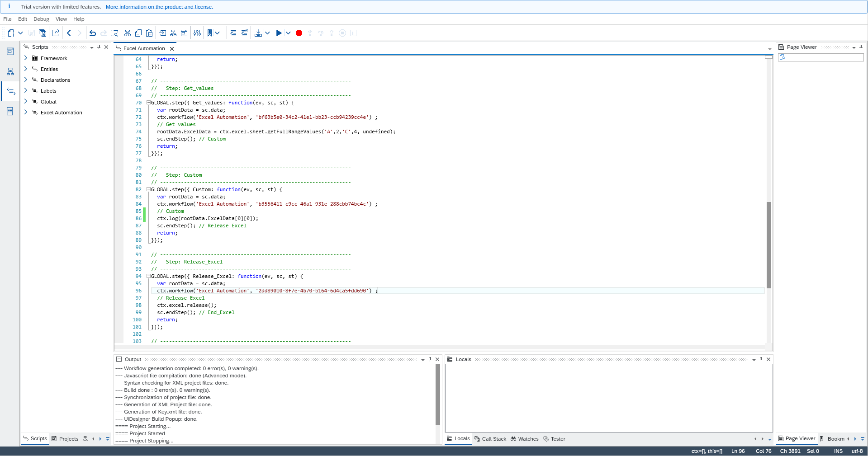This screenshot has height=456, width=868.
Task: Expand the Declarations tree node
Action: 26,80
